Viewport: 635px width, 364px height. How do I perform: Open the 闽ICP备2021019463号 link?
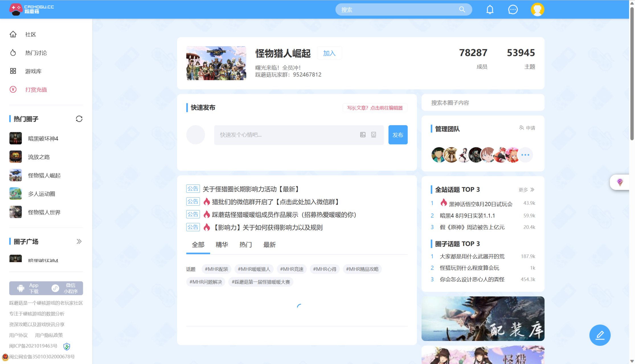pos(33,346)
